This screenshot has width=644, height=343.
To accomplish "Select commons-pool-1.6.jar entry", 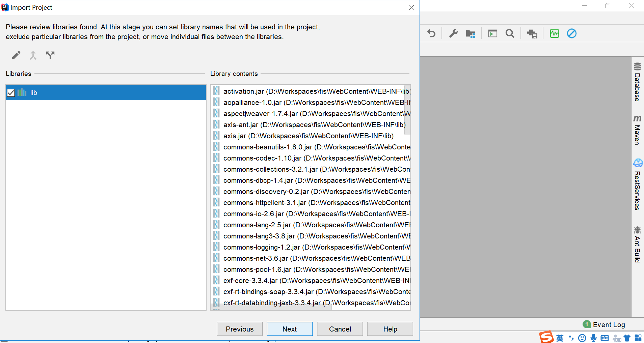I will [312, 269].
